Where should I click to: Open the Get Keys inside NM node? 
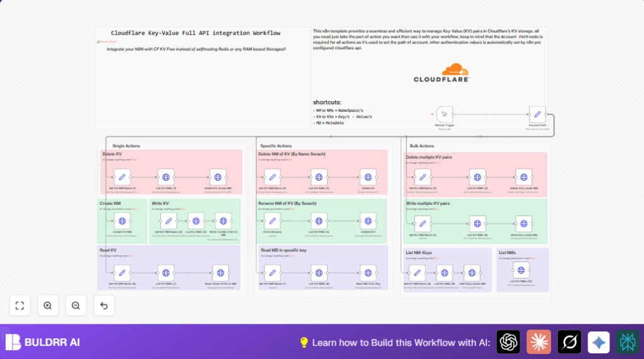(472, 273)
